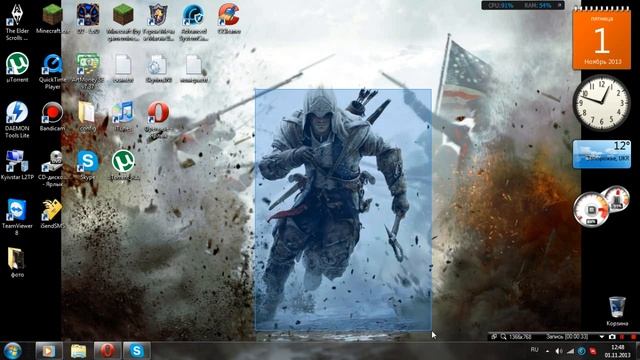Show hidden system tray icons
Screen dimensions: 640x360
[547, 351]
